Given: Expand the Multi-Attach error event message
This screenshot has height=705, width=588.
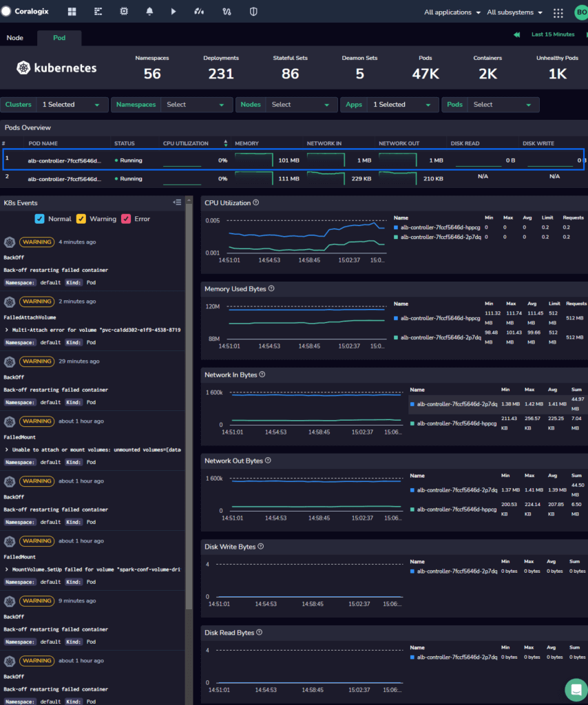Looking at the screenshot, I should (x=7, y=330).
